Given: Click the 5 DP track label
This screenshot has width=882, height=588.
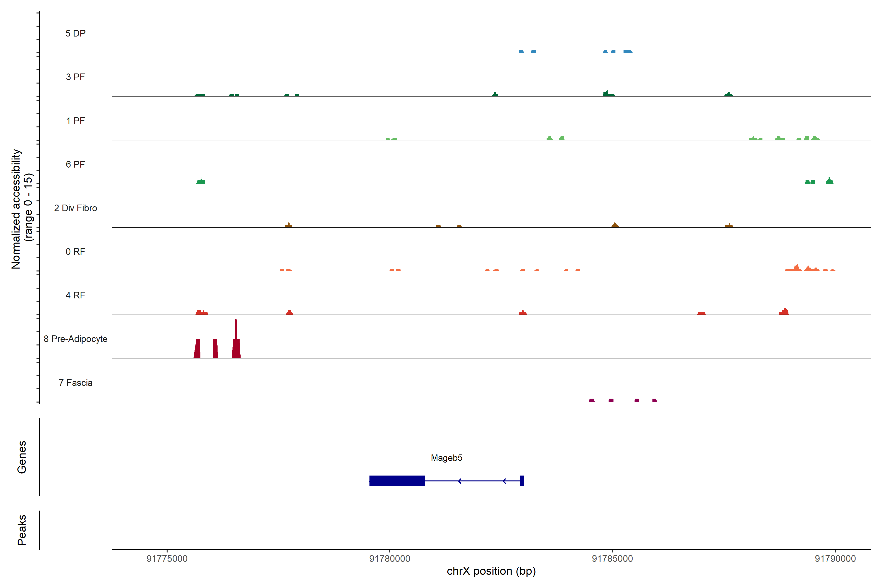Looking at the screenshot, I should coord(75,33).
